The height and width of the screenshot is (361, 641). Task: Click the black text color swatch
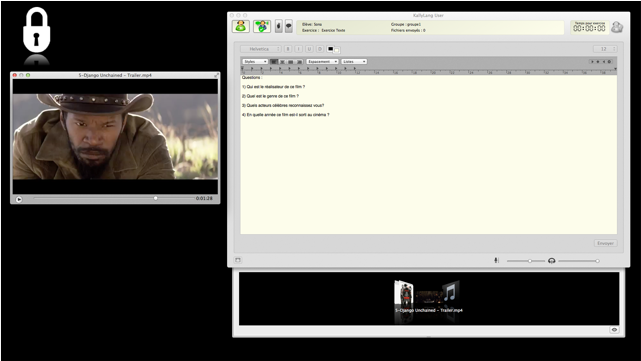pyautogui.click(x=330, y=49)
